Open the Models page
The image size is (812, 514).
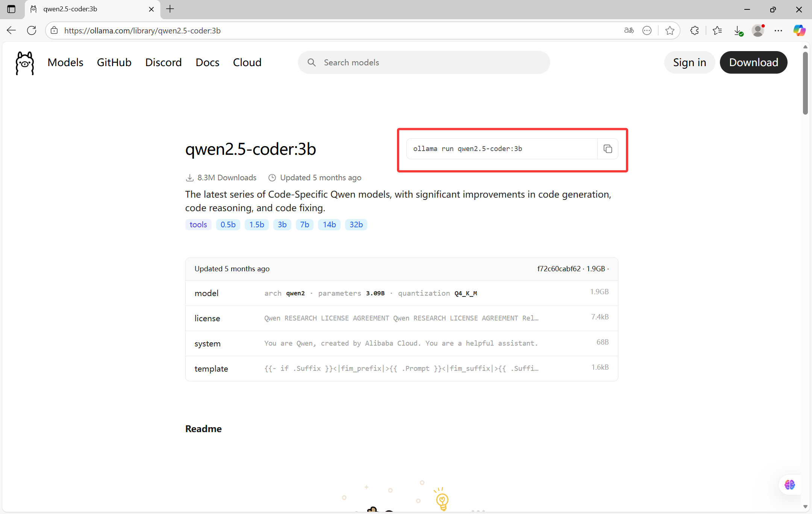click(x=65, y=62)
